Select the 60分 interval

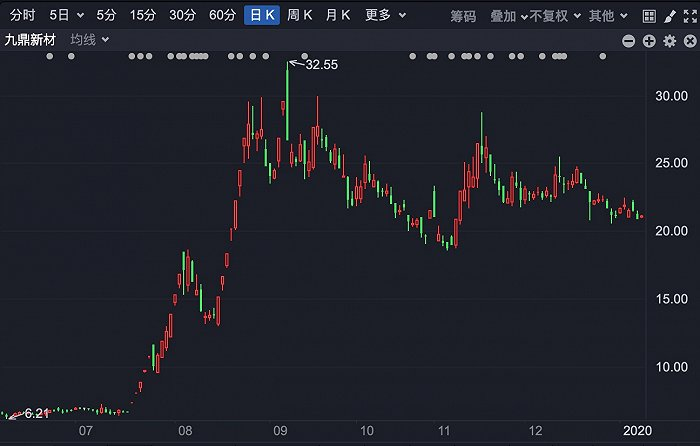click(x=222, y=15)
